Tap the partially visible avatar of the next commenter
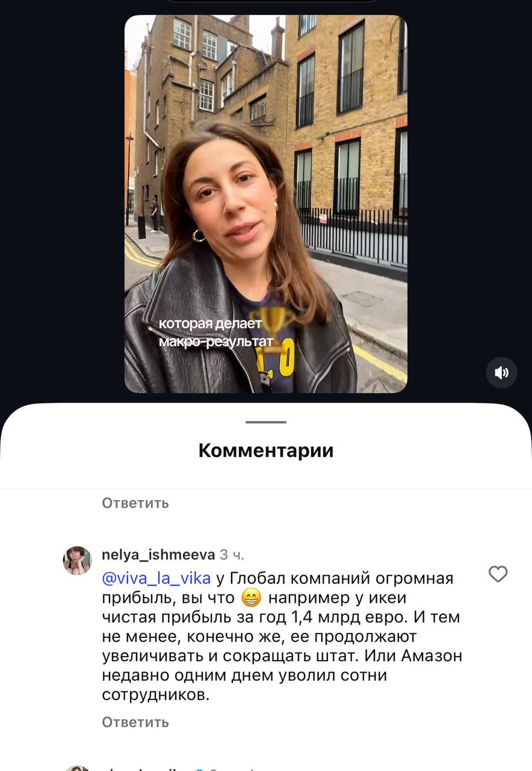The image size is (532, 771). coord(77,766)
